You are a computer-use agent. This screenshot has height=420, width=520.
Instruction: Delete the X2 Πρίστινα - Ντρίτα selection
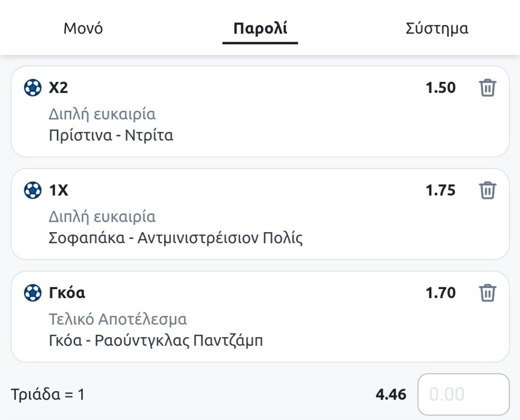pyautogui.click(x=487, y=88)
